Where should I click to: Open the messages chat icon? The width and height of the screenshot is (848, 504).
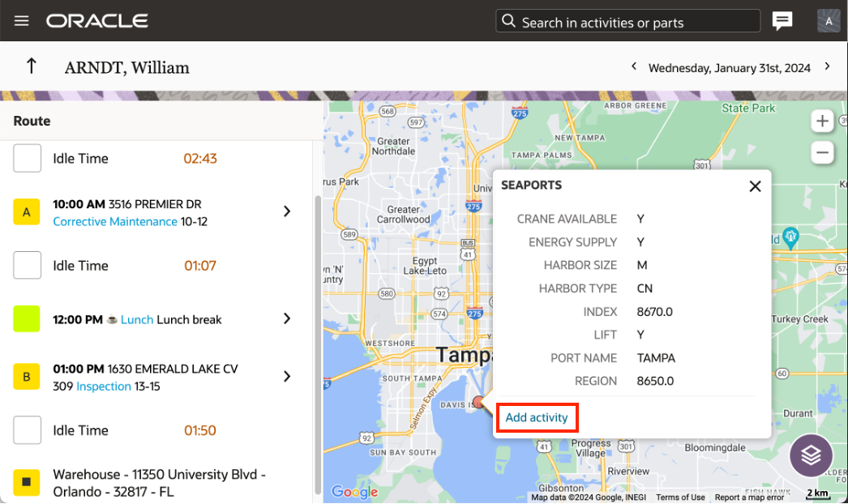tap(782, 21)
